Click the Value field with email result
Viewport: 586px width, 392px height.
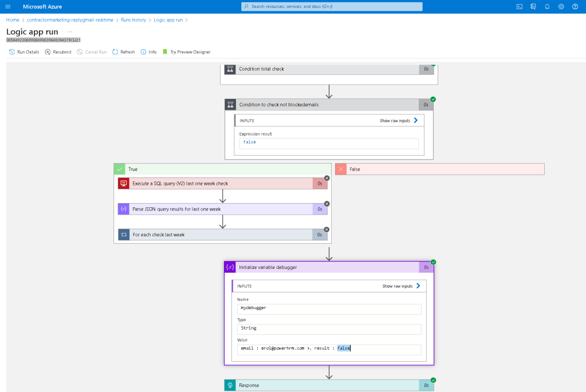[x=329, y=350]
